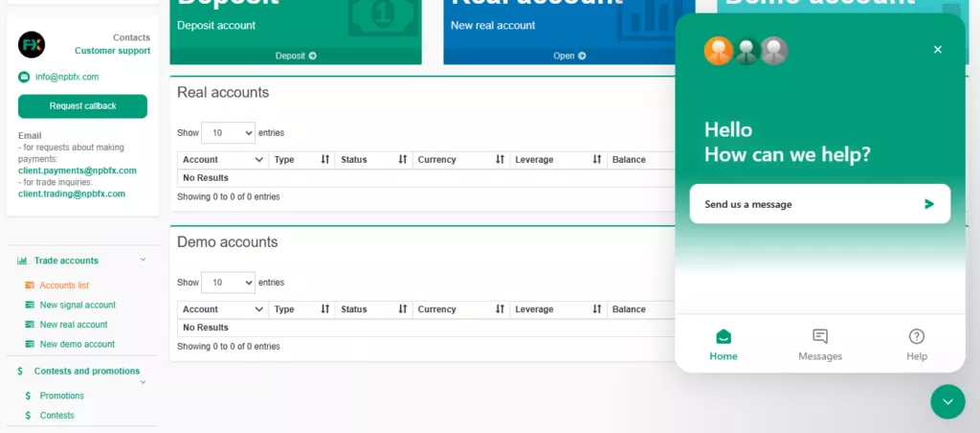Switch to the chat Home tab
The image size is (980, 433).
pos(724,345)
